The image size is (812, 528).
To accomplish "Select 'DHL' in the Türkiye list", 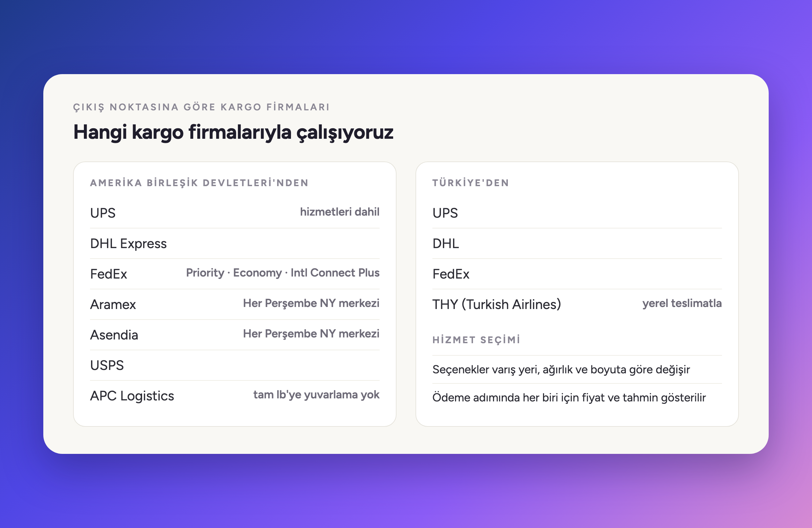I will (446, 243).
